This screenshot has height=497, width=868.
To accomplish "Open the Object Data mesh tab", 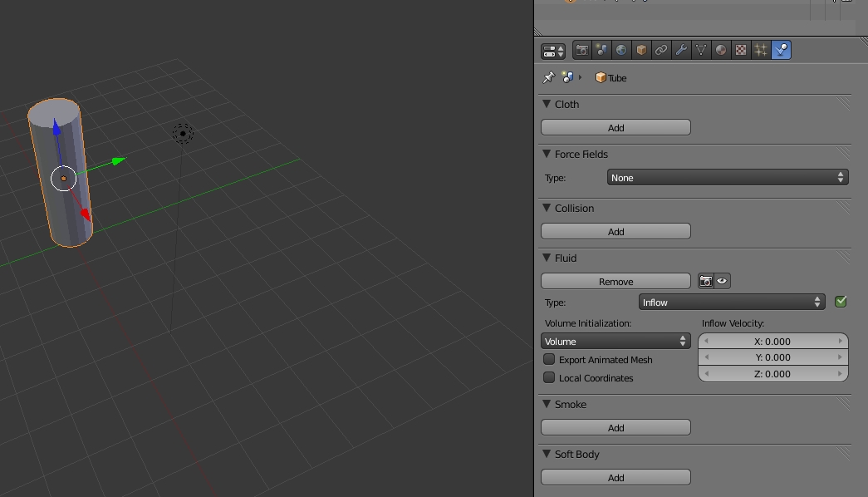I will coord(701,51).
